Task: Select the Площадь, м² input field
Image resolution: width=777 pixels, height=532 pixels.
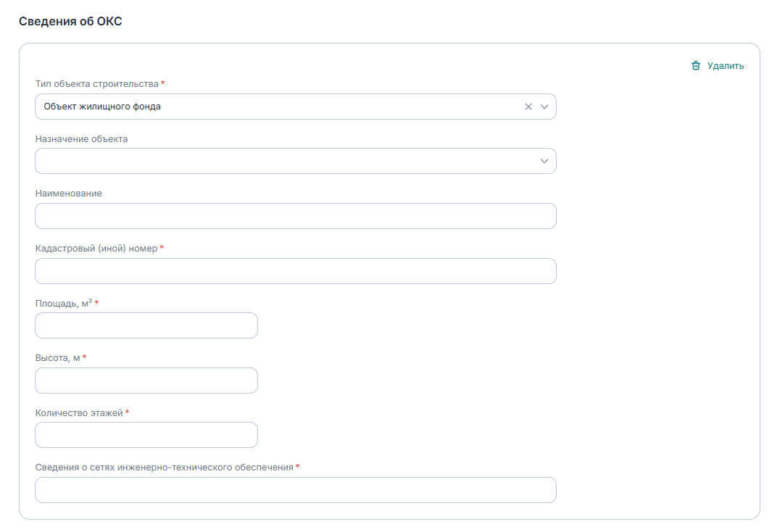Action: click(x=146, y=325)
